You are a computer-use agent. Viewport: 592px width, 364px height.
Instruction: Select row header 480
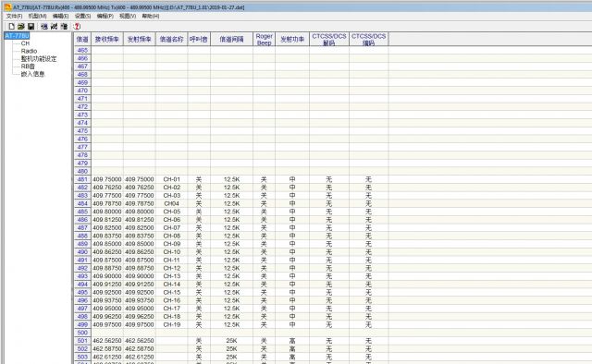click(x=82, y=171)
